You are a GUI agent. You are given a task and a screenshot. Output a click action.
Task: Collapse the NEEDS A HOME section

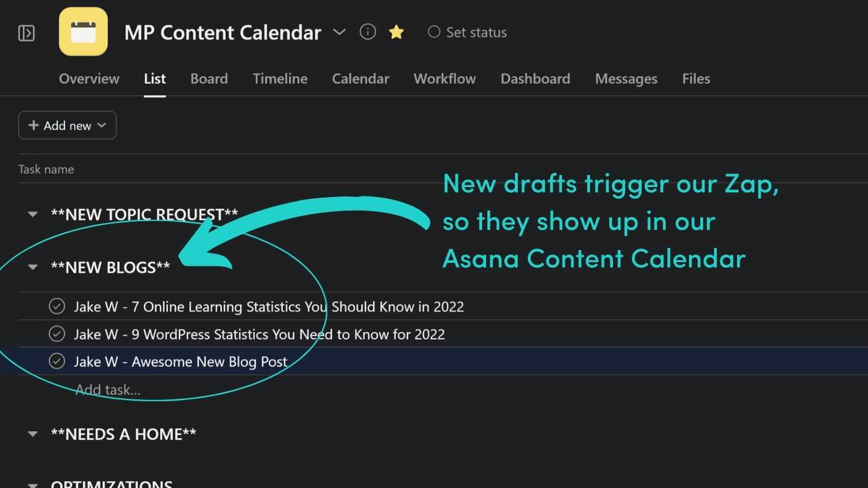[33, 434]
